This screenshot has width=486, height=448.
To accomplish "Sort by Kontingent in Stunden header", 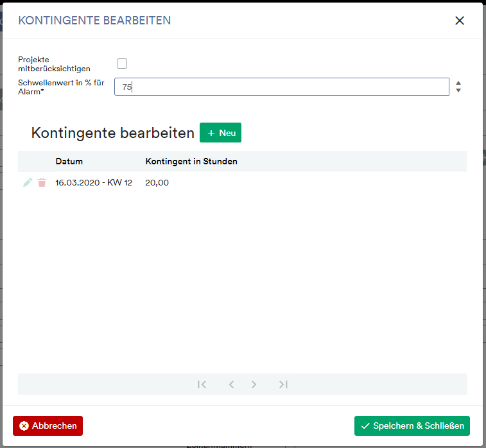I will click(191, 161).
